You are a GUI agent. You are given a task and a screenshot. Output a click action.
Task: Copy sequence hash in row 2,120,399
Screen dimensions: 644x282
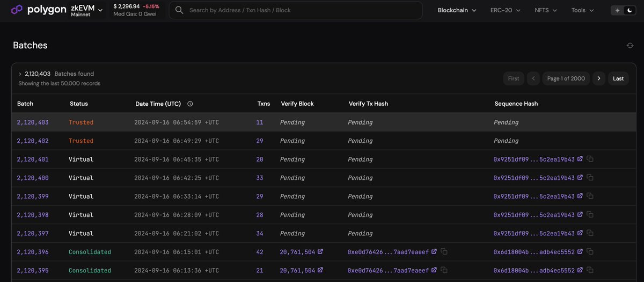coord(590,197)
